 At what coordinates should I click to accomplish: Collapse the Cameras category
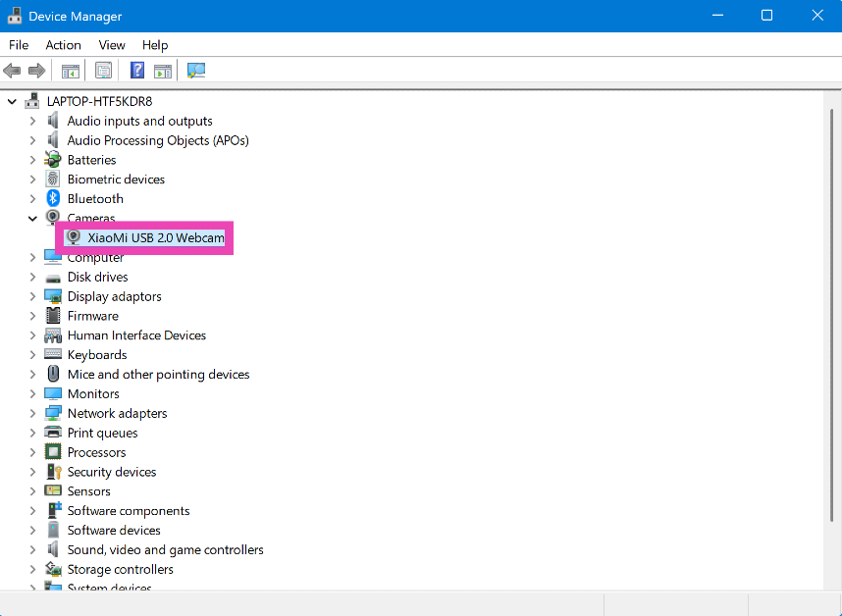(x=32, y=219)
